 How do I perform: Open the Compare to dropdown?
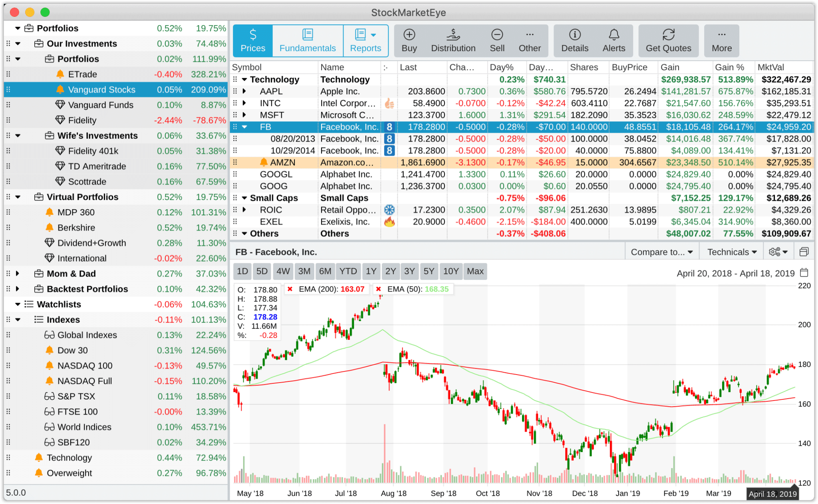pyautogui.click(x=661, y=252)
